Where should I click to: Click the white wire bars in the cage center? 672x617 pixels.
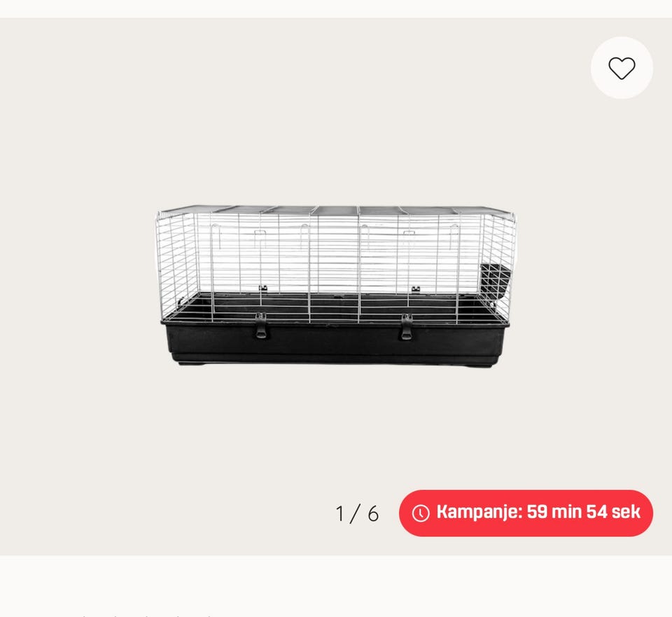(335, 257)
